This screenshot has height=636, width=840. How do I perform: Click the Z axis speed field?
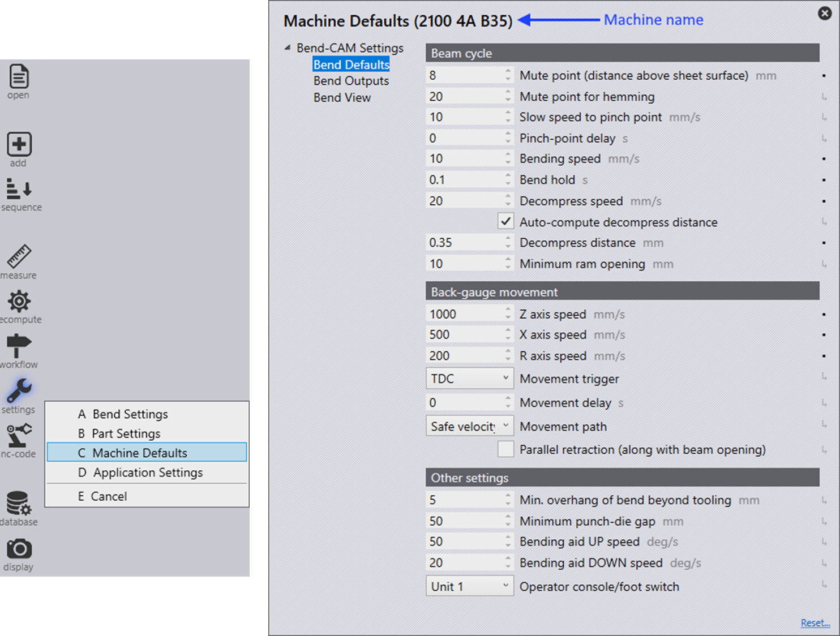[469, 314]
